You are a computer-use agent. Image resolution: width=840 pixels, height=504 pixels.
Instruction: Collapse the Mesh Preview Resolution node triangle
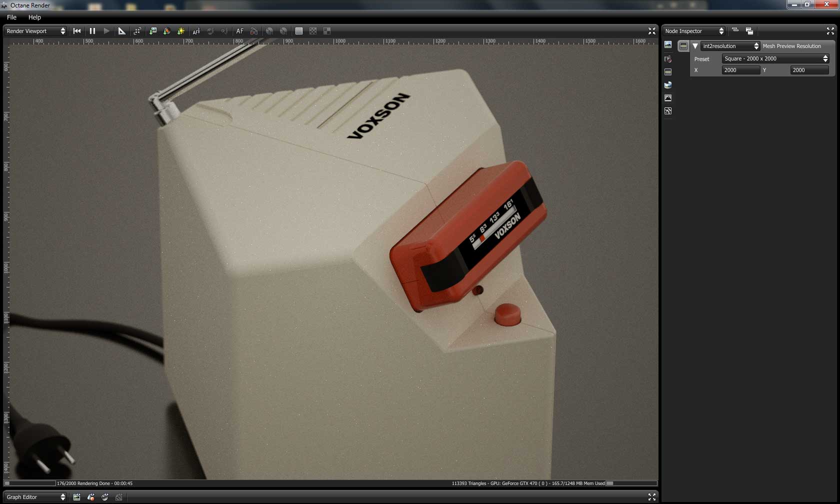(x=695, y=46)
